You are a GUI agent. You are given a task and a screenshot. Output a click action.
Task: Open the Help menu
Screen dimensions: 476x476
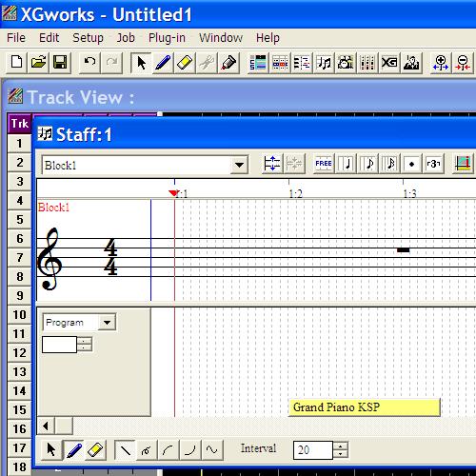coord(268,38)
